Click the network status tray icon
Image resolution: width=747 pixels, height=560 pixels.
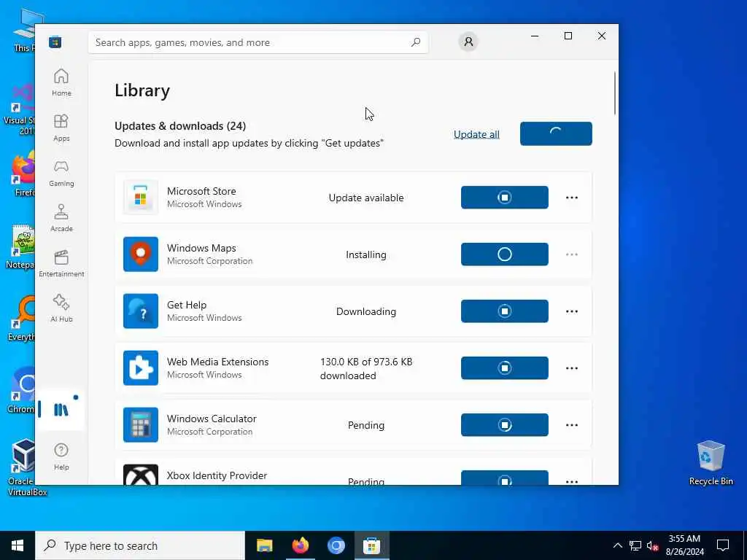pyautogui.click(x=635, y=545)
